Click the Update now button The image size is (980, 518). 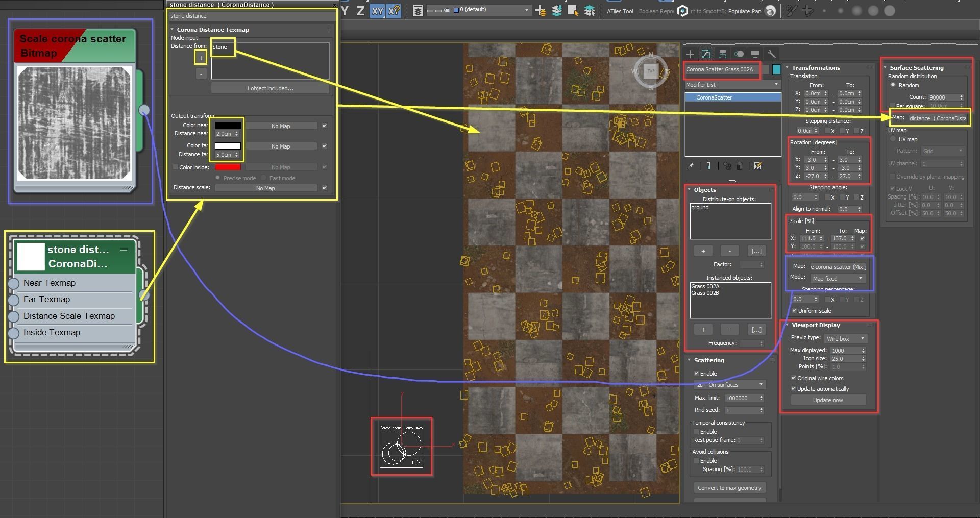click(x=828, y=400)
